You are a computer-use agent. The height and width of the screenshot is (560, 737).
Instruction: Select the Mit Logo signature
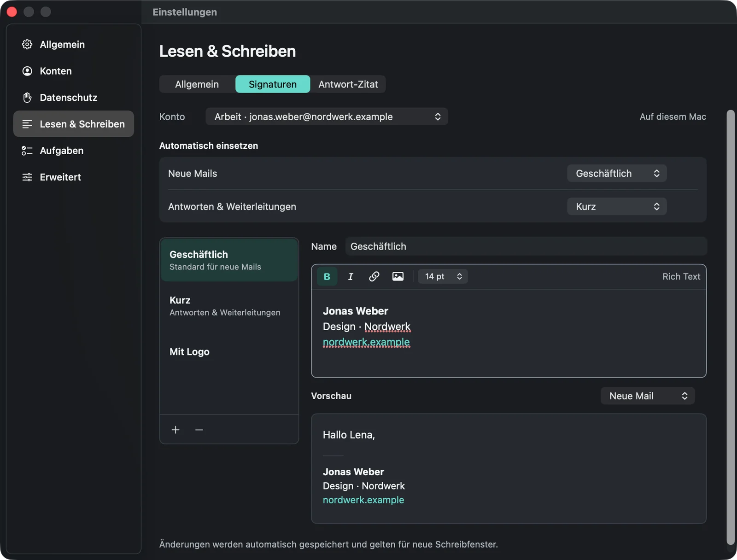click(229, 352)
